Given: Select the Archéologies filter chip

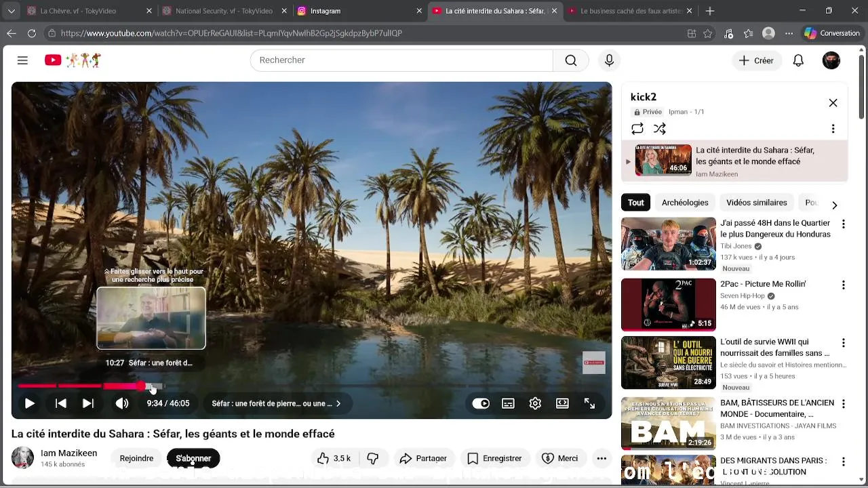Looking at the screenshot, I should pyautogui.click(x=685, y=203).
